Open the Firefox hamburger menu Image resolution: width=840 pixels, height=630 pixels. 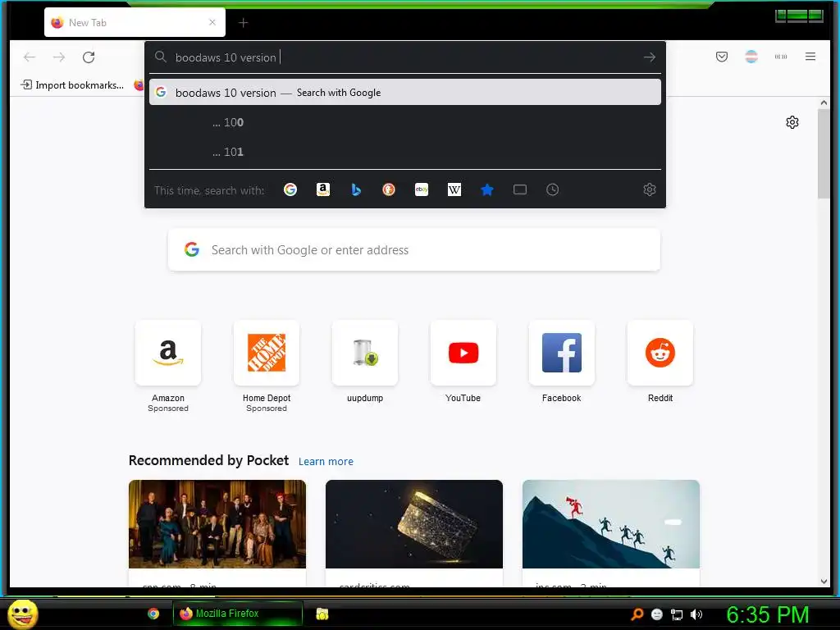tap(810, 57)
